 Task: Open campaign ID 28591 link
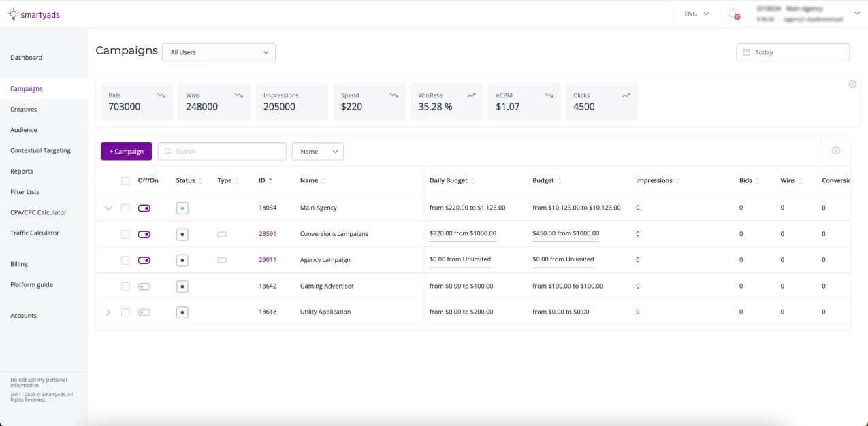click(x=268, y=234)
